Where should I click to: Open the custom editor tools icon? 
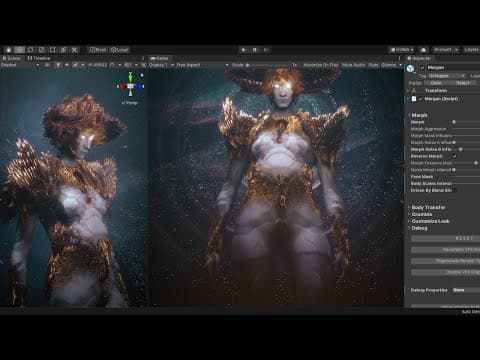click(x=75, y=50)
